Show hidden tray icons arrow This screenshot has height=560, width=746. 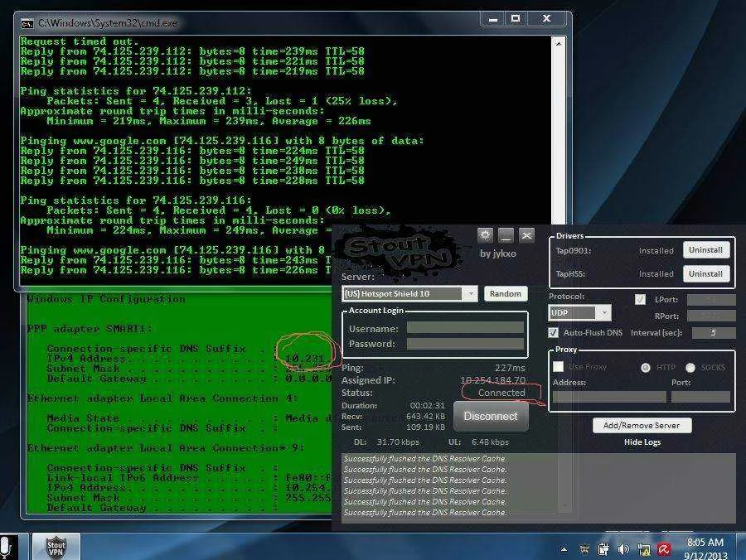(x=564, y=549)
